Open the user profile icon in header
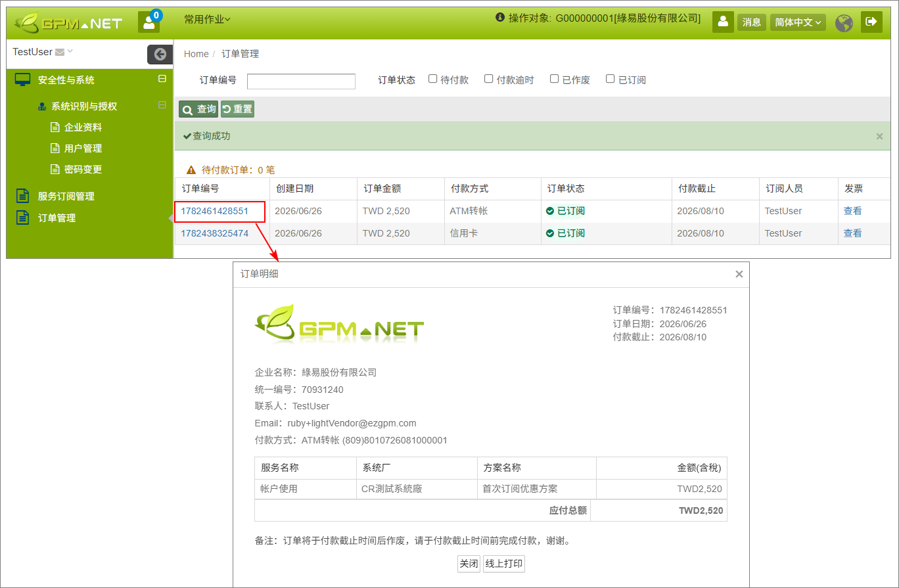Image resolution: width=899 pixels, height=588 pixels. coord(723,22)
